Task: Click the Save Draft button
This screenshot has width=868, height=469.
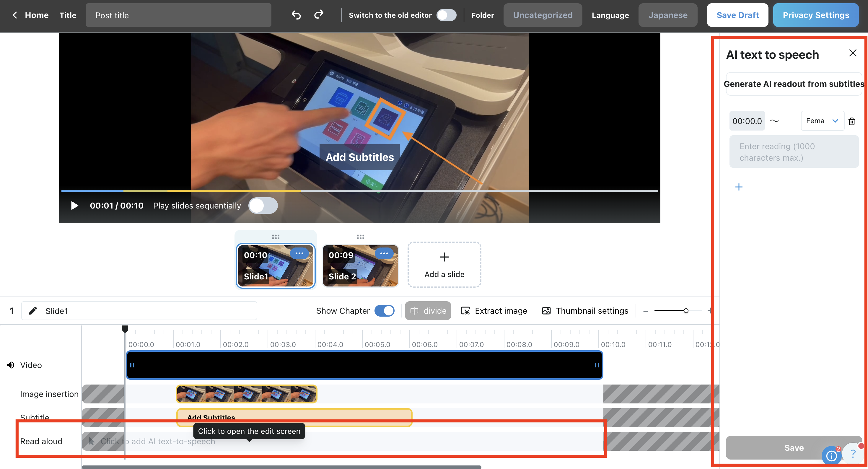Action: [x=737, y=15]
